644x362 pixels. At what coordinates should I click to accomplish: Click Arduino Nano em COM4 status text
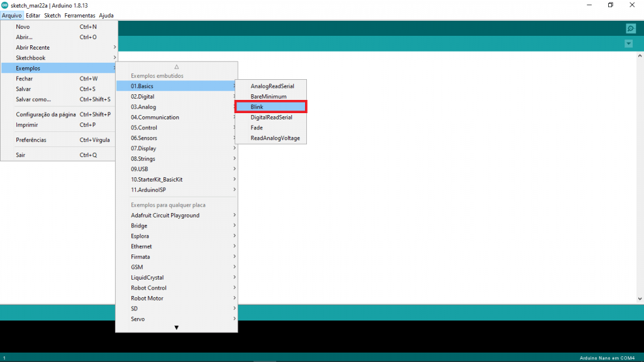coord(608,358)
